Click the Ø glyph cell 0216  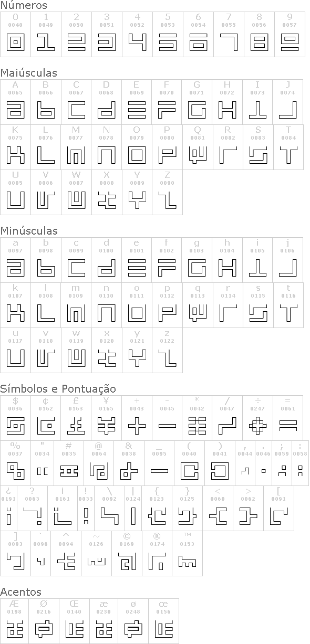pos(44,621)
